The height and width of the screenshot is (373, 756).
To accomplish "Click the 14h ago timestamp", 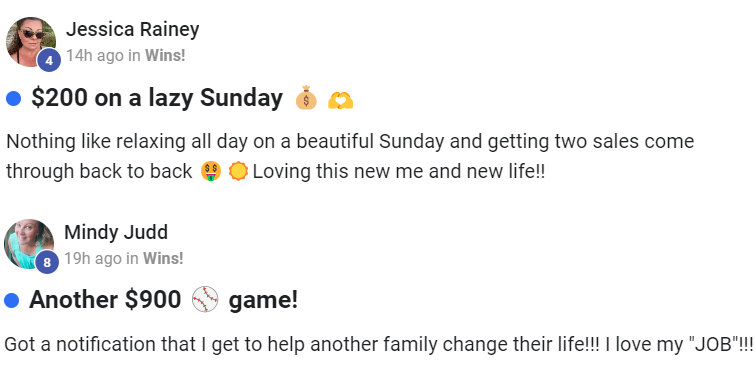I will point(95,56).
